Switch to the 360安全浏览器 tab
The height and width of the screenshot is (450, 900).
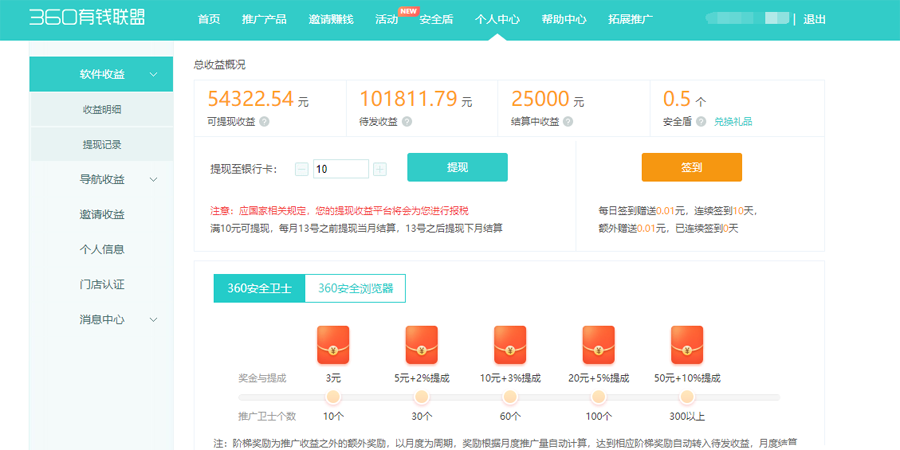[x=355, y=288]
